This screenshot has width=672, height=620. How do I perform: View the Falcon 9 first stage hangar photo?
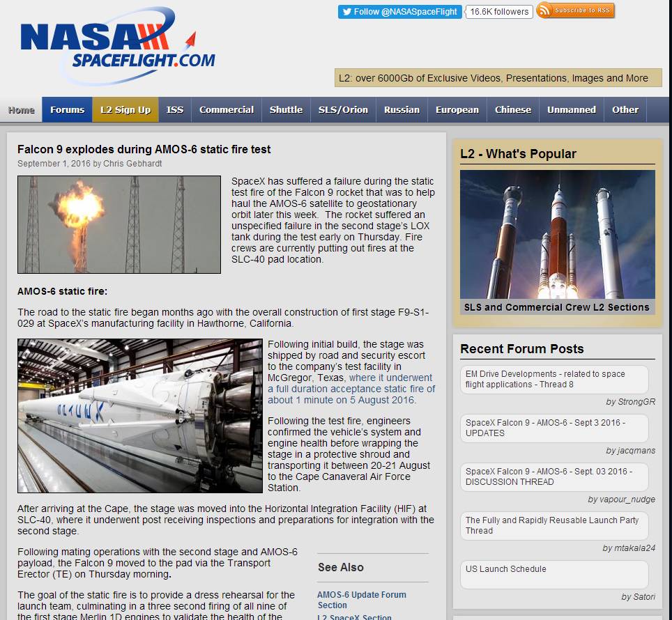coord(139,416)
